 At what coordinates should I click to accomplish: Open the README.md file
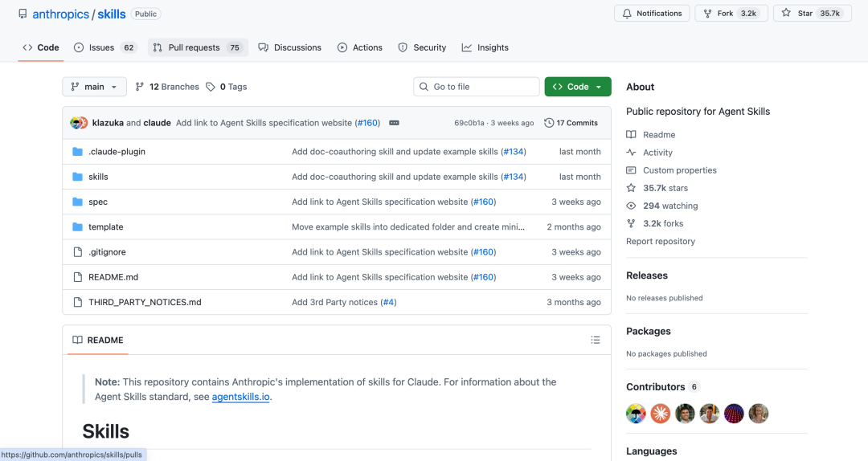click(x=113, y=277)
